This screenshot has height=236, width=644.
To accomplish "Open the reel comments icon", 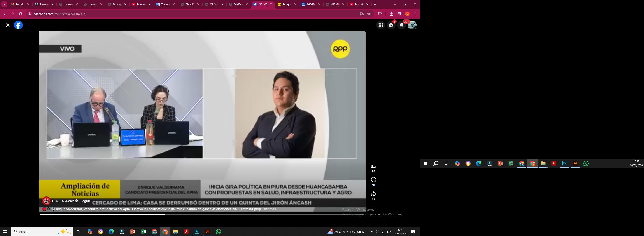I will tap(373, 180).
